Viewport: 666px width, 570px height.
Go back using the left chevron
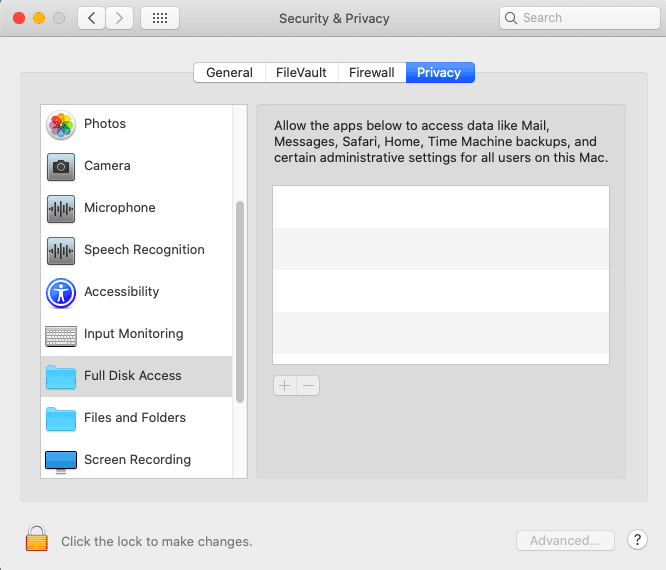pos(92,18)
